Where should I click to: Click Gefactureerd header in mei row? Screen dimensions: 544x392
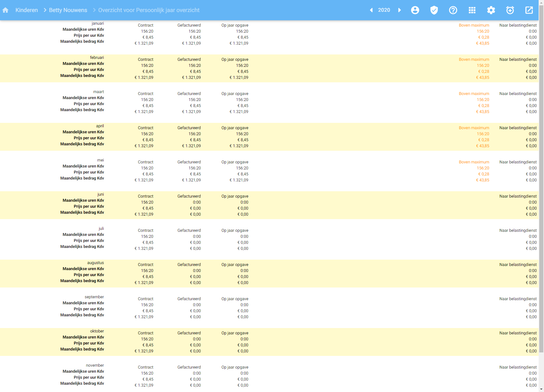(x=189, y=162)
